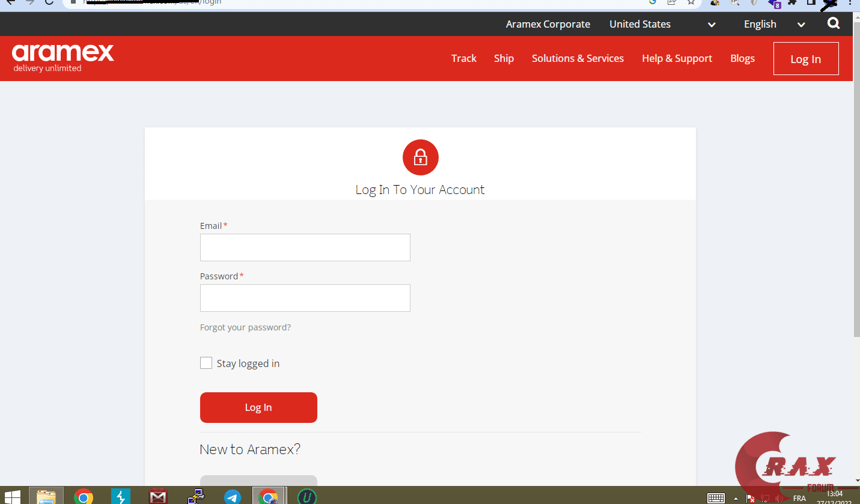The image size is (860, 504).
Task: Click the share icon in the address bar
Action: pyautogui.click(x=672, y=2)
